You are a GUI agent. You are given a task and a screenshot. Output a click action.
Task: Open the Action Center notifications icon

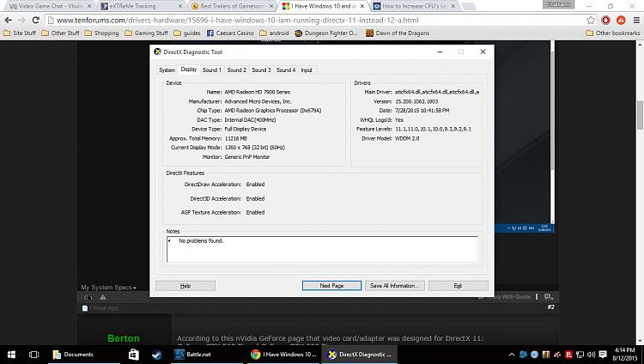tap(603, 355)
